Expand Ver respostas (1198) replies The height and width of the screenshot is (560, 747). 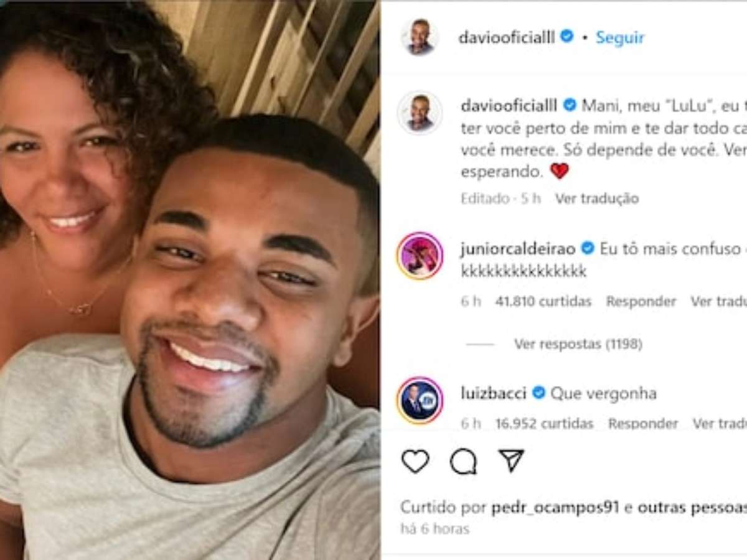pyautogui.click(x=578, y=344)
